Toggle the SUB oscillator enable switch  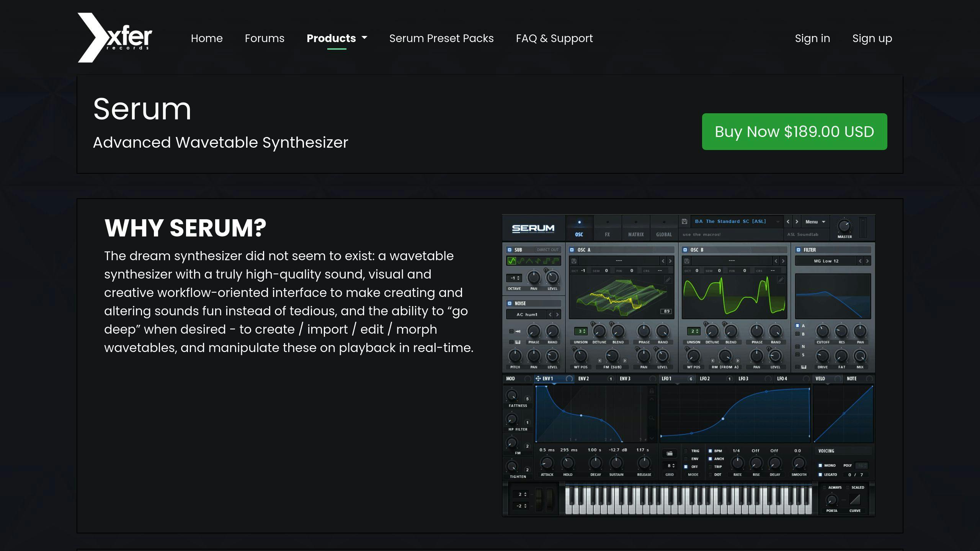click(x=510, y=250)
